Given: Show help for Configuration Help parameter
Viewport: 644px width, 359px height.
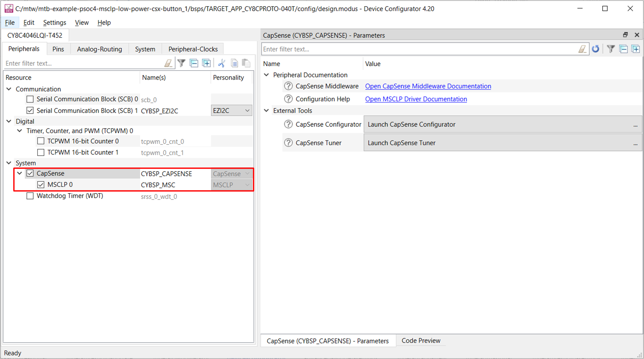Looking at the screenshot, I should coord(288,99).
